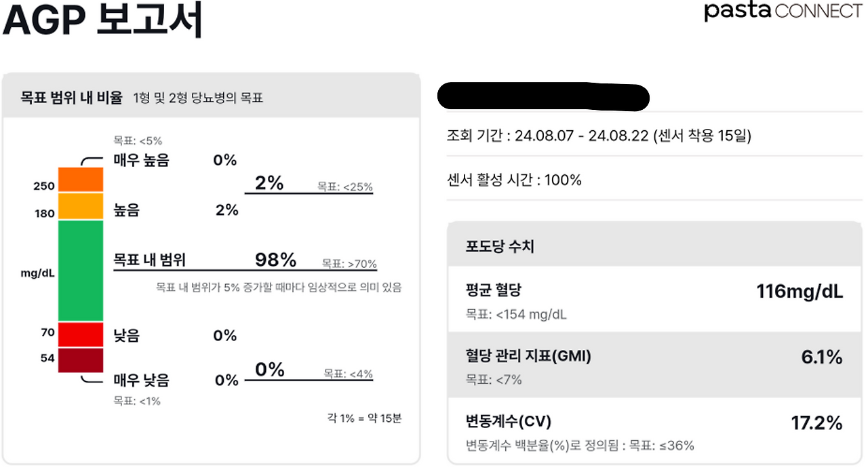Click the pasta CONNECT logo

783,12
